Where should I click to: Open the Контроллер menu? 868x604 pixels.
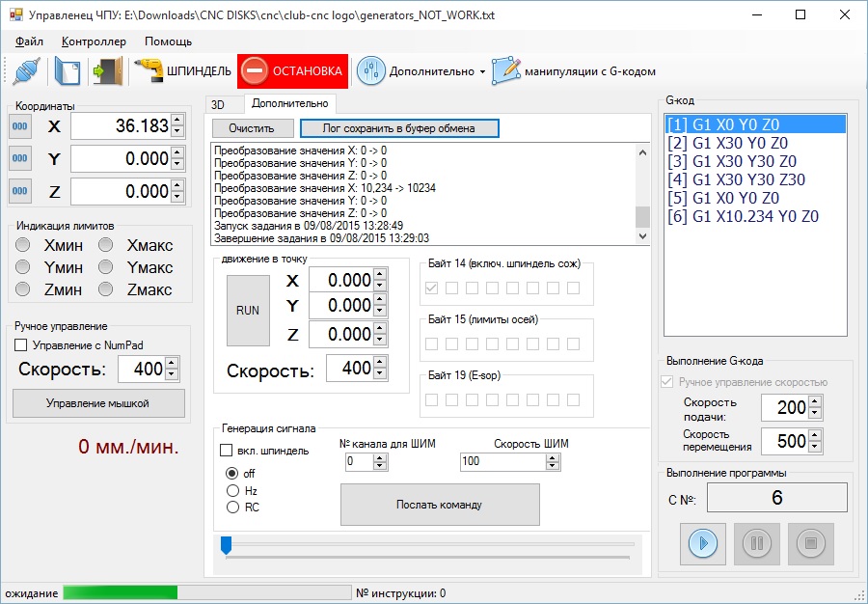94,41
